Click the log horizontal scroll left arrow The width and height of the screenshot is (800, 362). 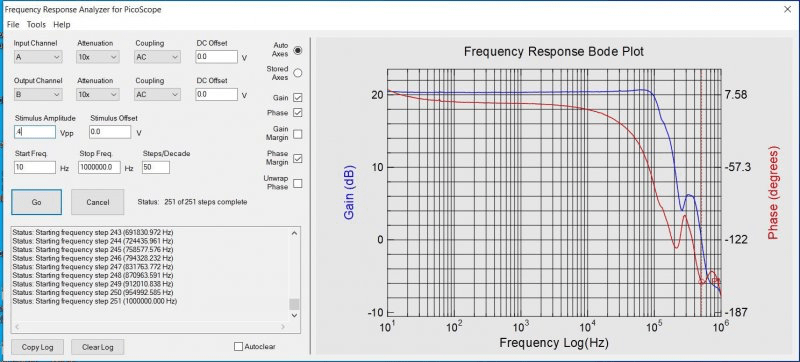[x=17, y=327]
